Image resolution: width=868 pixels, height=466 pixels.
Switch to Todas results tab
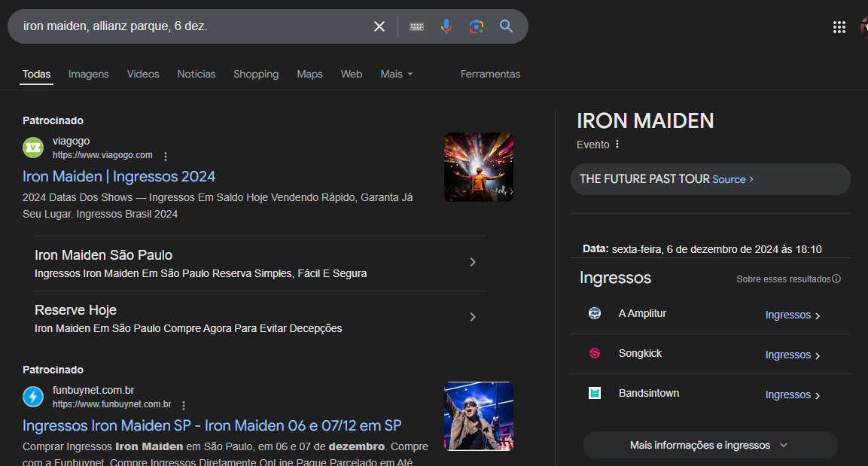click(37, 75)
